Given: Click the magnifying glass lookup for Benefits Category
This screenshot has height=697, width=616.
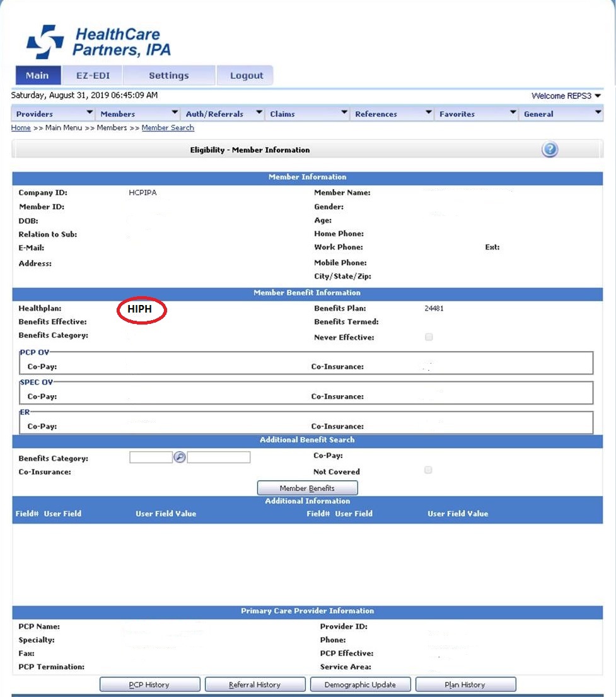Looking at the screenshot, I should coord(179,457).
